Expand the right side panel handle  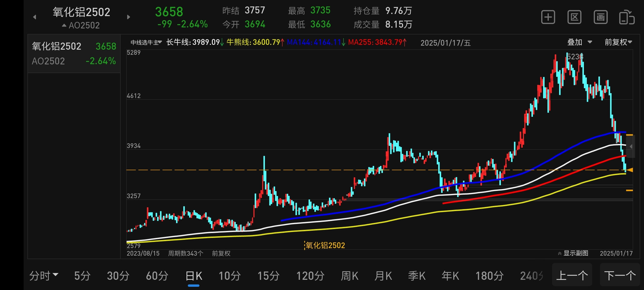[x=631, y=147]
